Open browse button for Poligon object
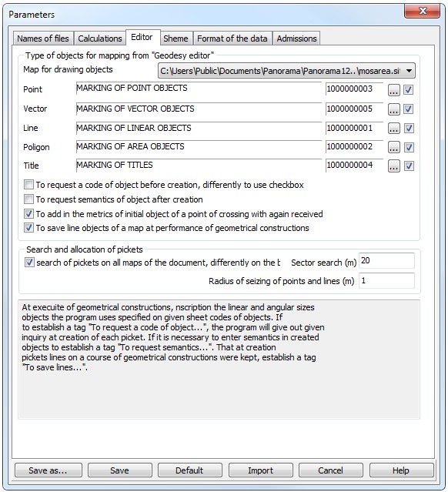448x492 pixels. click(393, 147)
